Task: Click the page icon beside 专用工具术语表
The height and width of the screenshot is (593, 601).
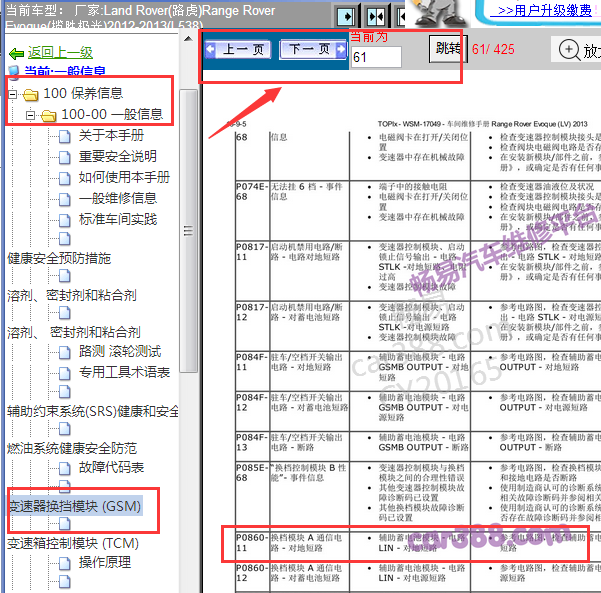Action: point(64,373)
